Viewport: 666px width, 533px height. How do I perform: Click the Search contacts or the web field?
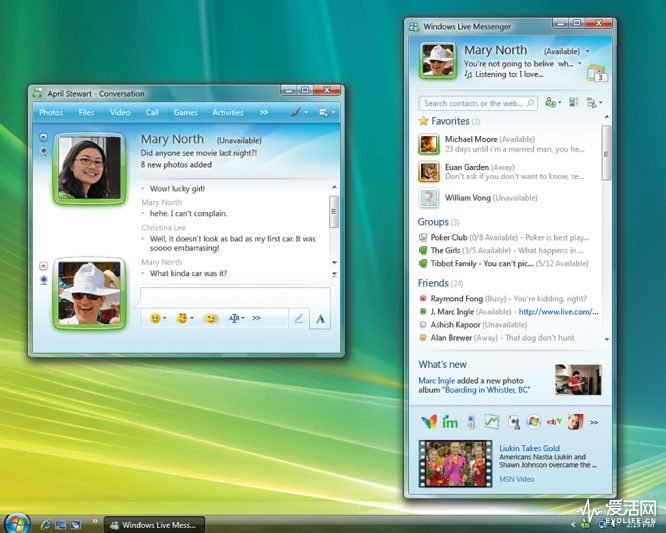(x=472, y=103)
